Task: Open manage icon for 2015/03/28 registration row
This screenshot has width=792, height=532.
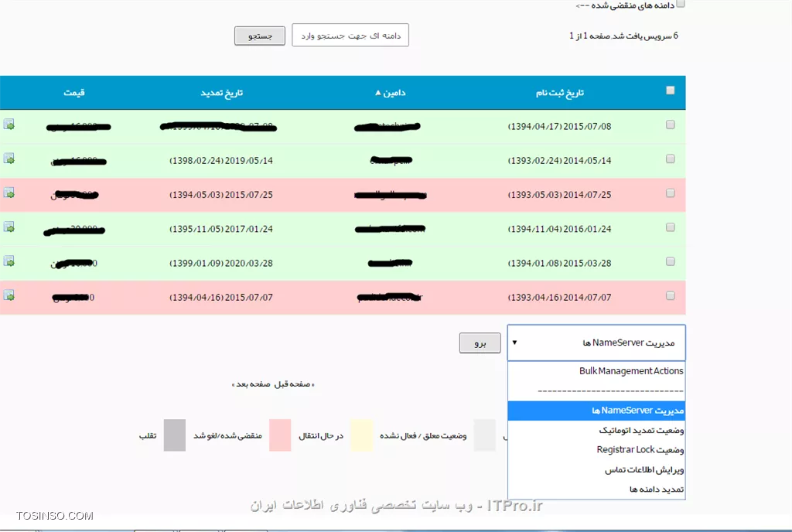Action: click(9, 261)
